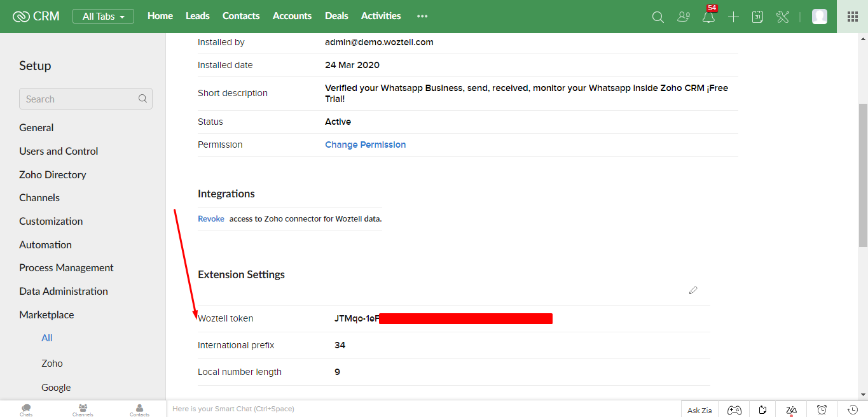Open the Accounts tab

292,16
